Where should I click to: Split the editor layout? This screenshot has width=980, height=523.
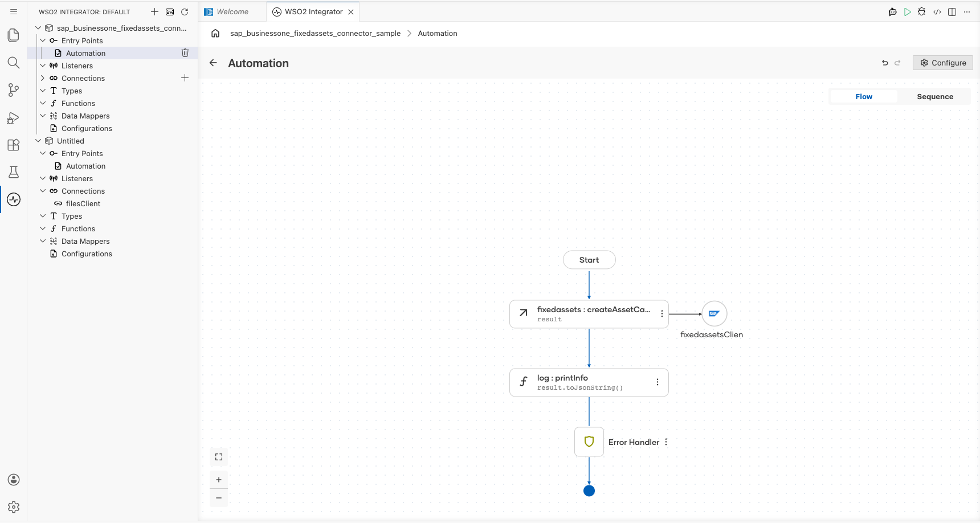(x=952, y=11)
